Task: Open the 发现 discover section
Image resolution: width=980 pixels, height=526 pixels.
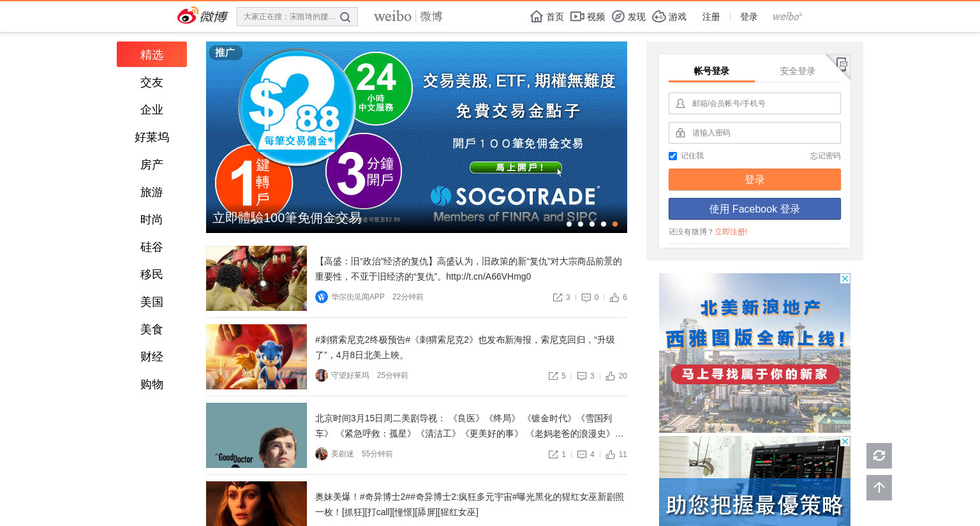Action: coord(628,17)
